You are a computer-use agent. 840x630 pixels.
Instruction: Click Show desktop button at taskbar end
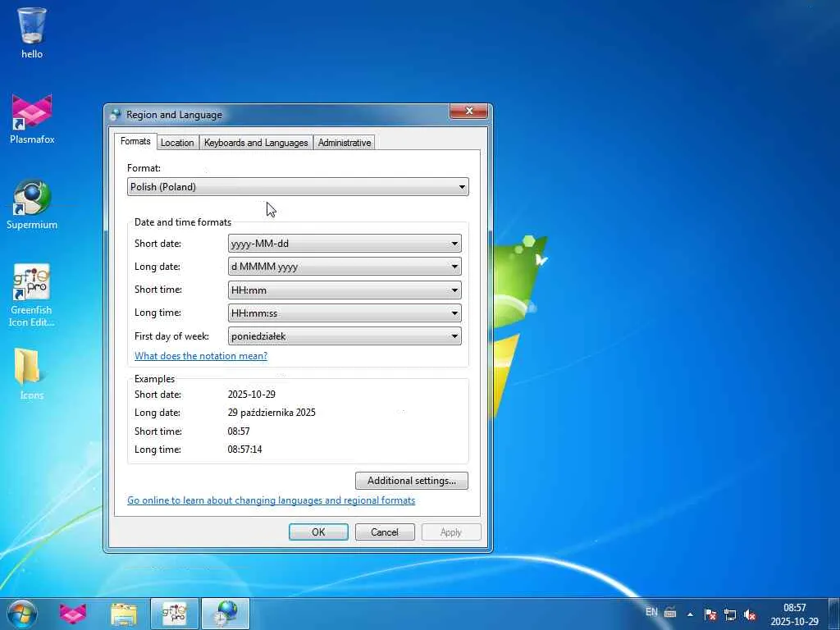(833, 614)
